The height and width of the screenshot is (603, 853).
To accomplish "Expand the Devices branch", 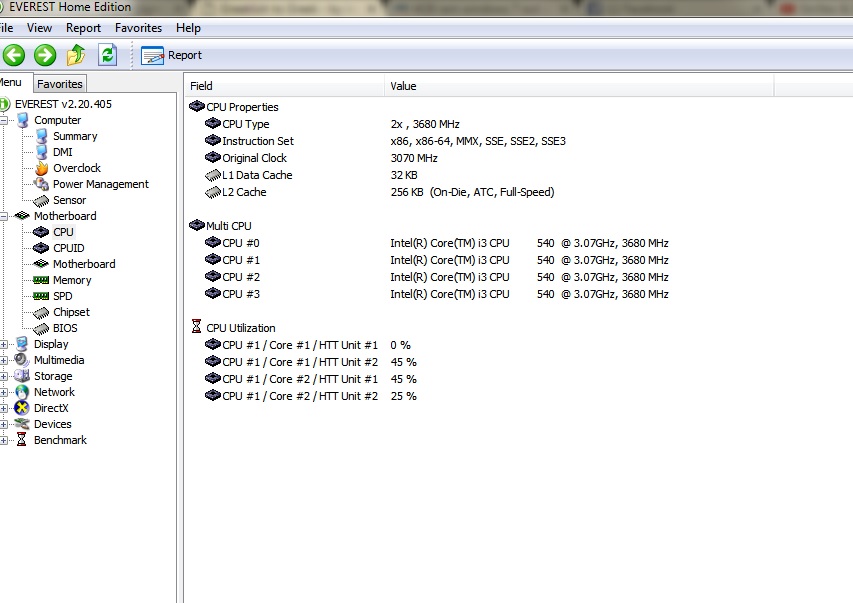I will pyautogui.click(x=4, y=424).
